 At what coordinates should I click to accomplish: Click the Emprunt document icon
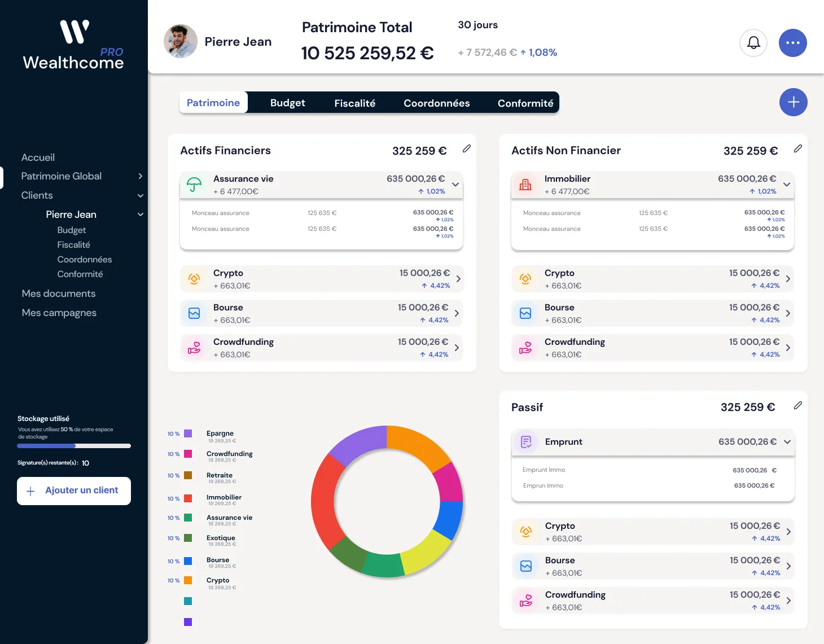coord(526,442)
